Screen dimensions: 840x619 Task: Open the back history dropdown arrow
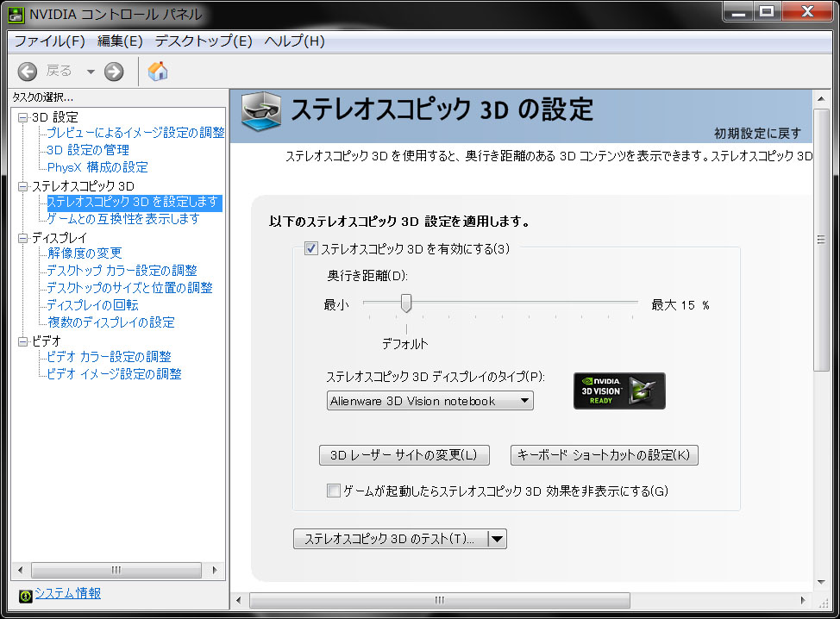tap(91, 72)
